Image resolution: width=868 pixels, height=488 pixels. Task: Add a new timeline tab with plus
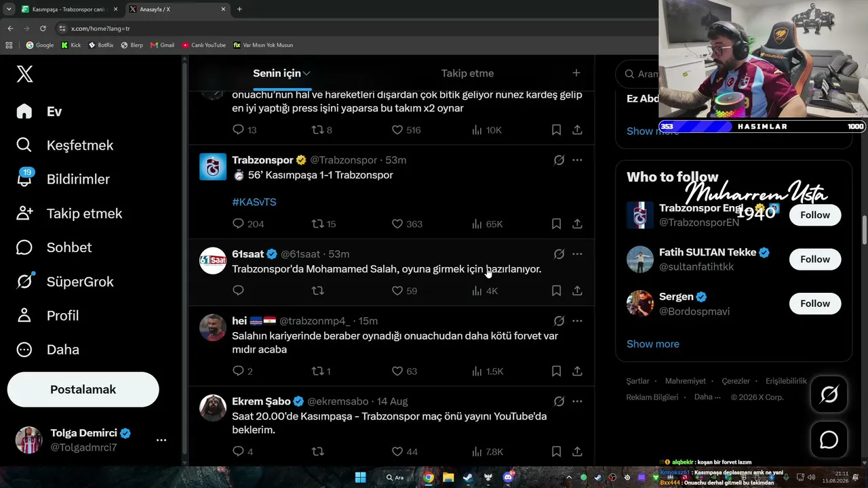tap(576, 73)
